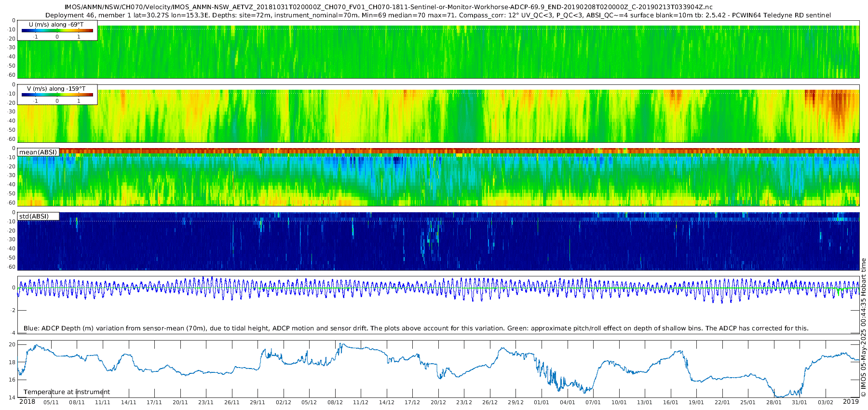Screen dimensions: 868x410
Task: Click the 26/12 date tick label
Action: coord(490,402)
